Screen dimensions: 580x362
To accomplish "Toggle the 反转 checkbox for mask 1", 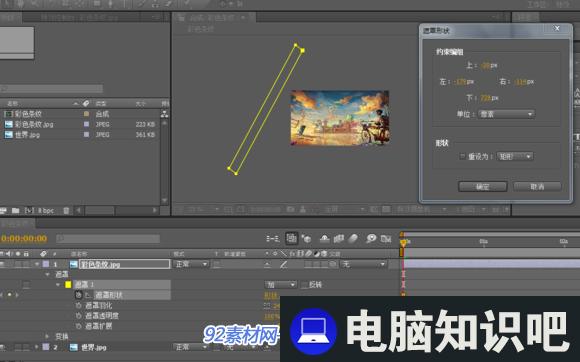I will pos(304,285).
